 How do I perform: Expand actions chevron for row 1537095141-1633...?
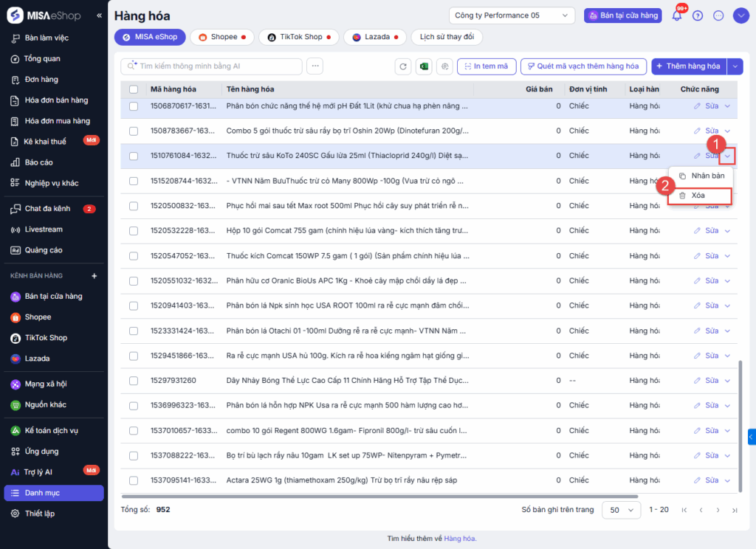(727, 480)
